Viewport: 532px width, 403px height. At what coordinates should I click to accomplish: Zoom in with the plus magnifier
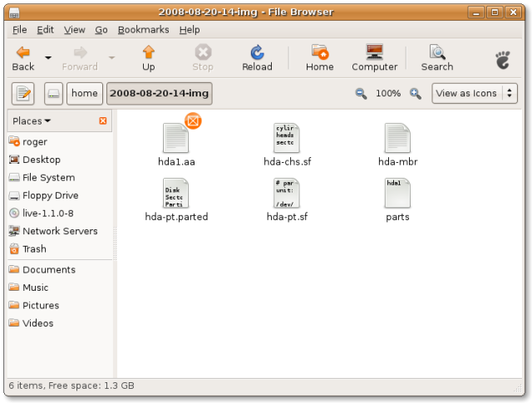coord(416,93)
